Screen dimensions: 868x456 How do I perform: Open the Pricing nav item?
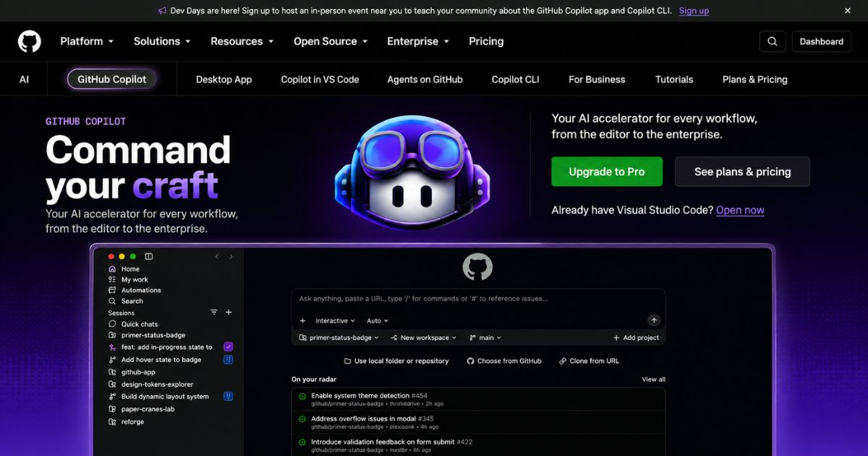pos(486,41)
